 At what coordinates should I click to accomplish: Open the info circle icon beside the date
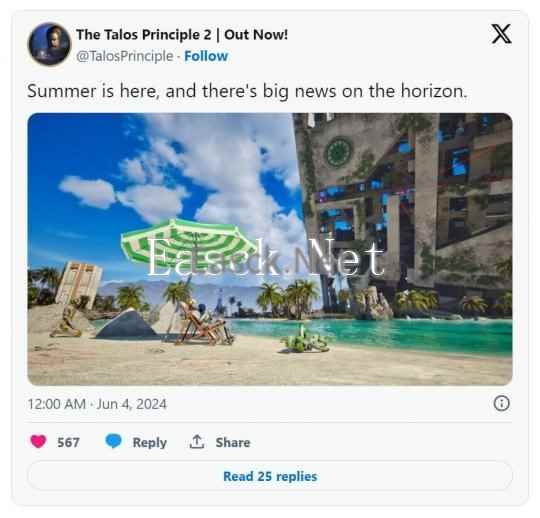click(501, 403)
